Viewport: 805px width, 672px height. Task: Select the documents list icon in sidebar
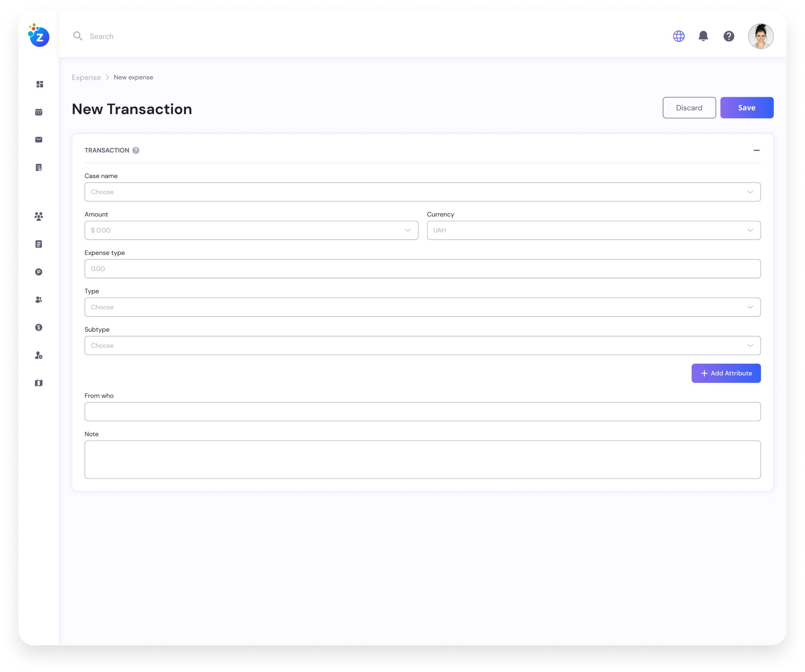pos(39,244)
